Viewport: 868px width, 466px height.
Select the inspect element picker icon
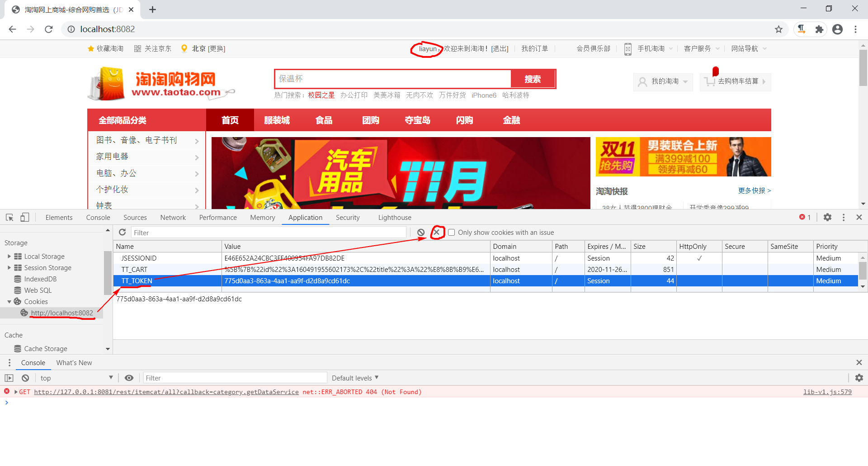tap(9, 218)
